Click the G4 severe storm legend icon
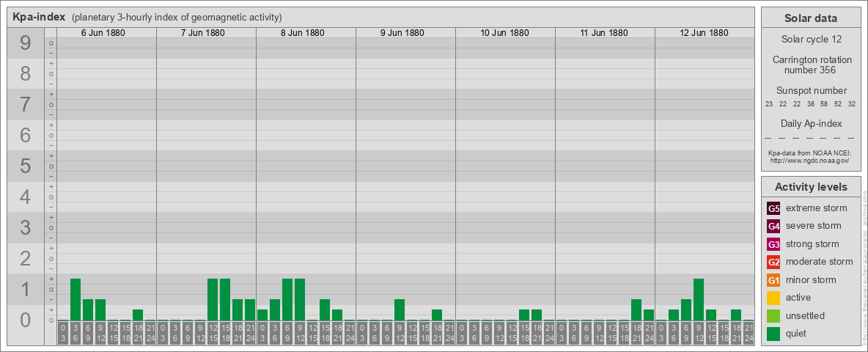The height and width of the screenshot is (352, 868). pyautogui.click(x=773, y=227)
